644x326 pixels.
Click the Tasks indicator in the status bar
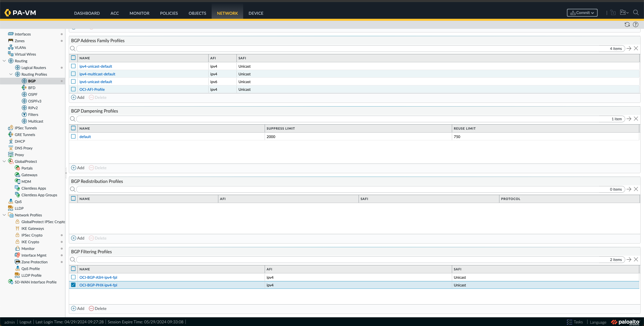[575, 322]
